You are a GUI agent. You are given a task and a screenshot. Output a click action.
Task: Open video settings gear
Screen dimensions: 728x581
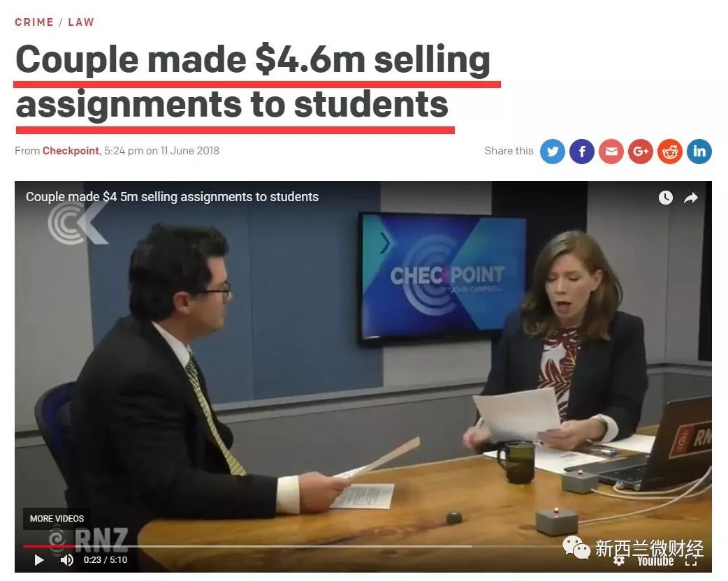pyautogui.click(x=619, y=560)
